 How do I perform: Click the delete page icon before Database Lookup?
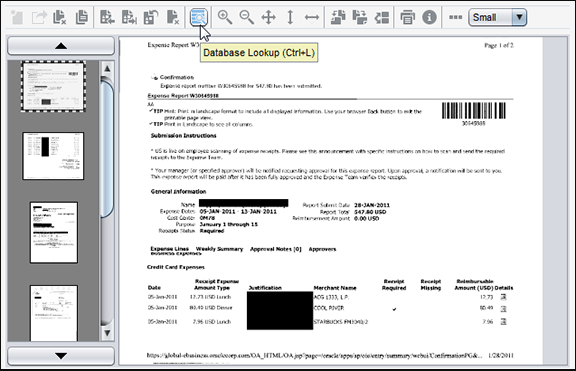coord(173,17)
